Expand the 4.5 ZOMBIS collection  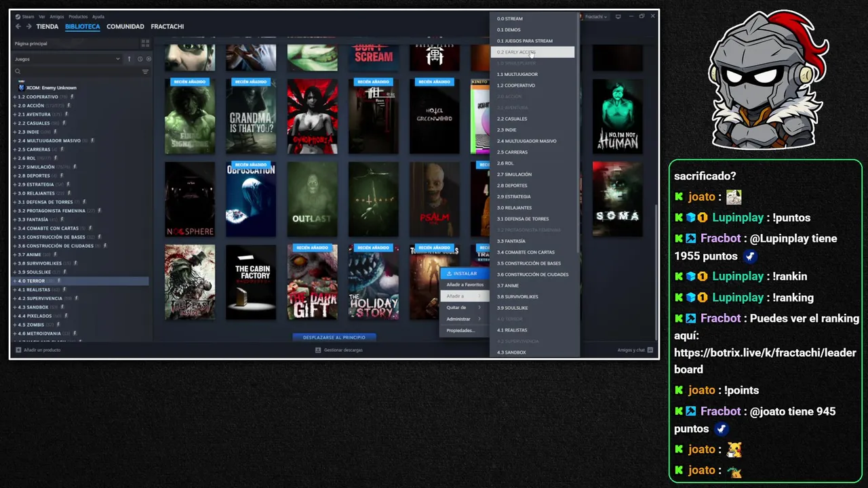(x=15, y=325)
